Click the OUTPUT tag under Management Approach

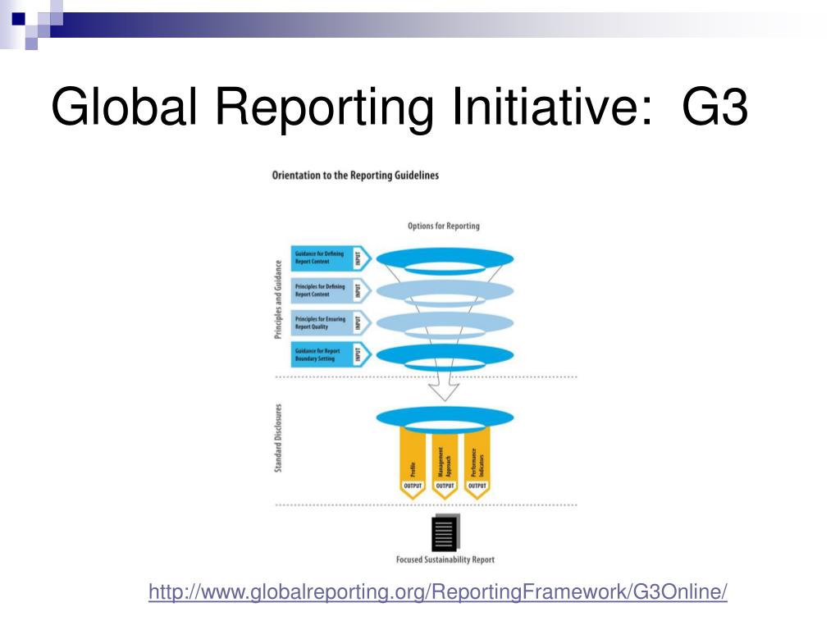(445, 486)
